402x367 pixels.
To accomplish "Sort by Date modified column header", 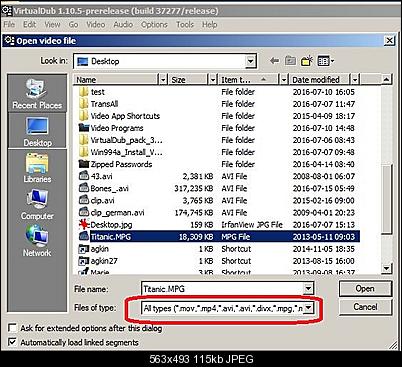I will click(320, 80).
